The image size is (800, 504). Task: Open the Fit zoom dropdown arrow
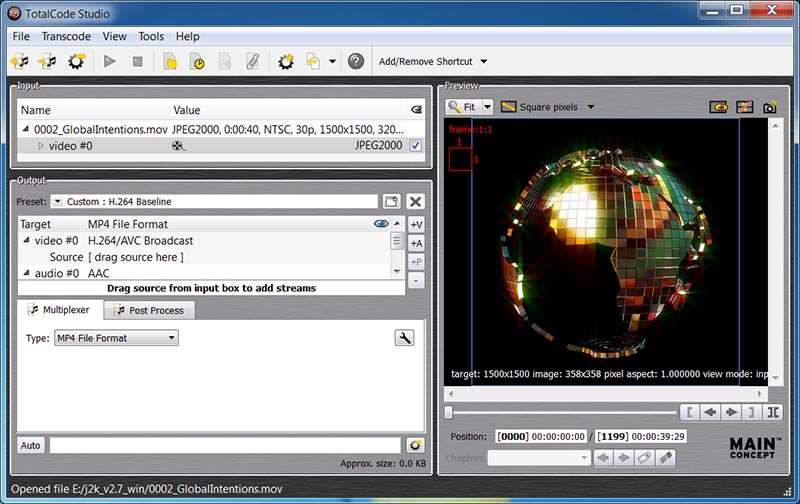pyautogui.click(x=487, y=107)
